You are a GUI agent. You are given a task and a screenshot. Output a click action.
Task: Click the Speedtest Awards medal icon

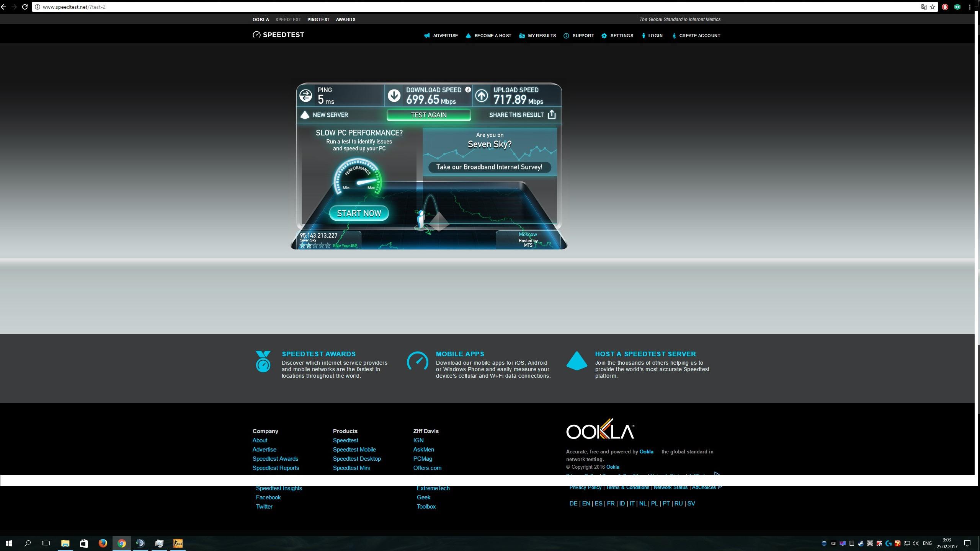[263, 361]
